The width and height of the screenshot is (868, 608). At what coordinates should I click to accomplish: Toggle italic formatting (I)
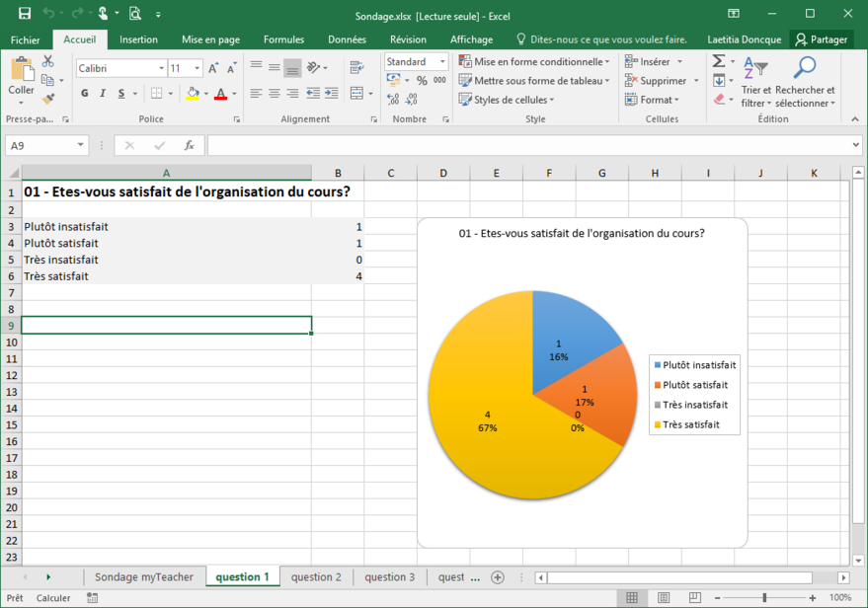[x=103, y=94]
